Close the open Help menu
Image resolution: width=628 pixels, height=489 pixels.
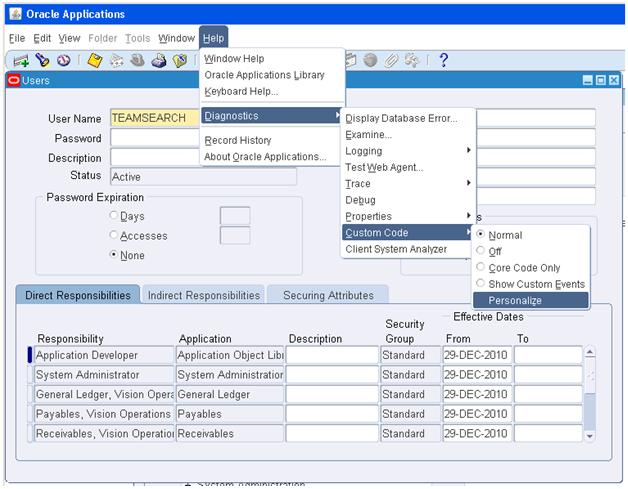point(213,38)
